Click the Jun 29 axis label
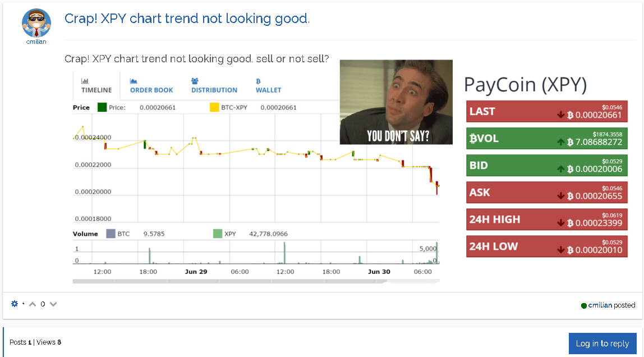Viewport: 644px width, 357px height. (x=196, y=272)
